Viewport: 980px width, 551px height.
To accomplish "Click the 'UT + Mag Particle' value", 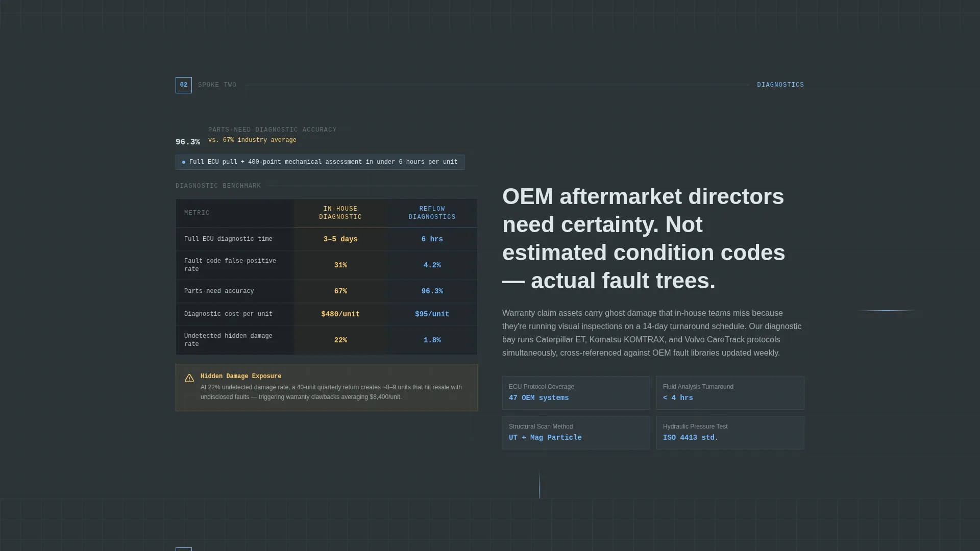I will 545,438.
